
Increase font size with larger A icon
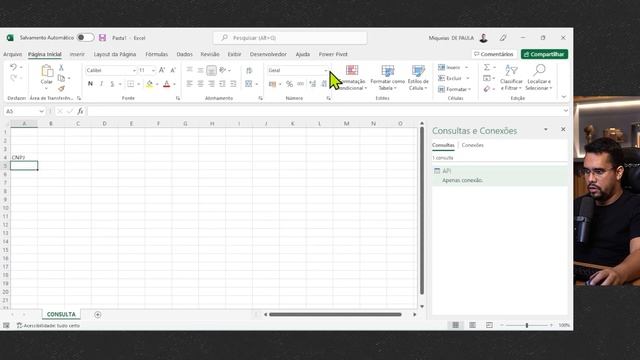(x=162, y=70)
